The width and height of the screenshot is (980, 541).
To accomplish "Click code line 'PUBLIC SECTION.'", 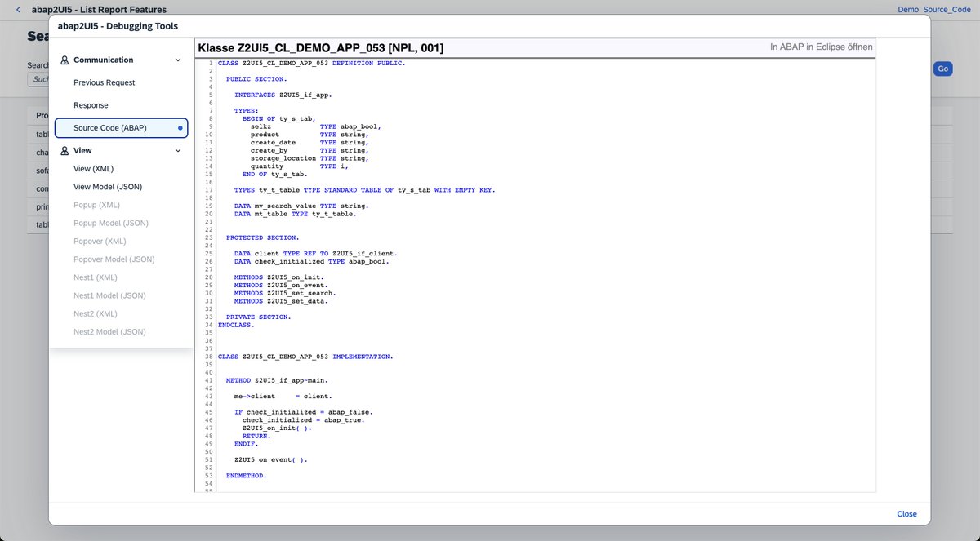I will [x=256, y=79].
